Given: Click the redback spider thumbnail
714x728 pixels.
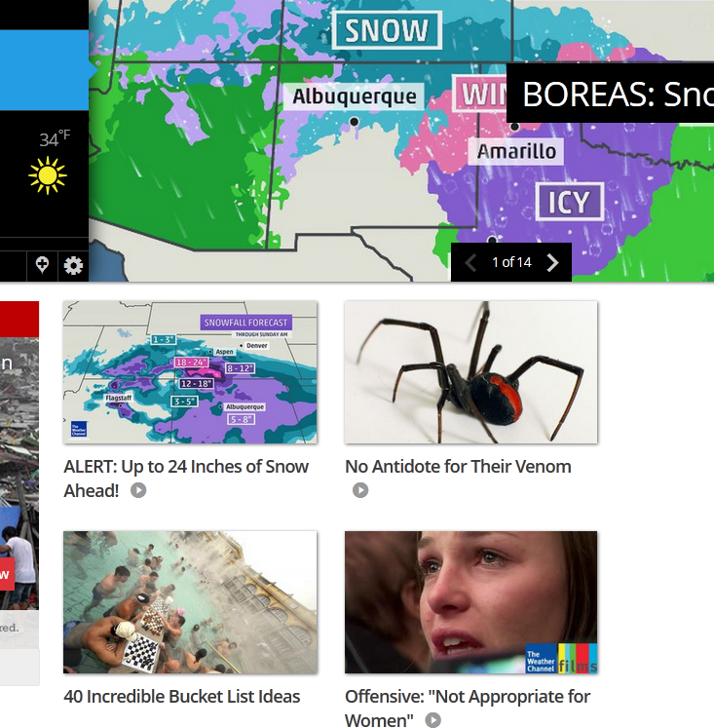Looking at the screenshot, I should (x=470, y=372).
